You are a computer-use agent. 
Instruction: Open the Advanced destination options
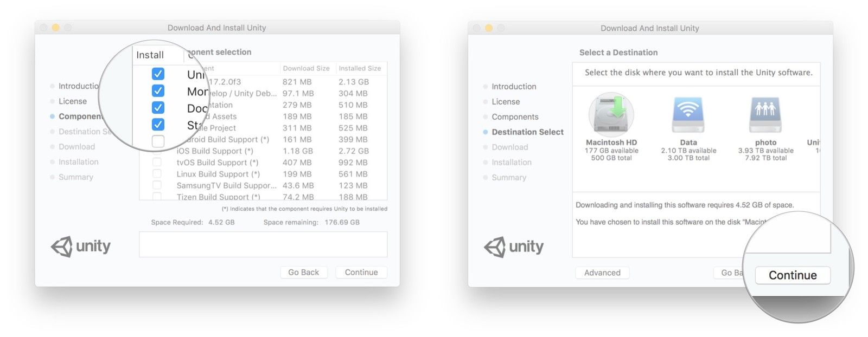(x=602, y=273)
